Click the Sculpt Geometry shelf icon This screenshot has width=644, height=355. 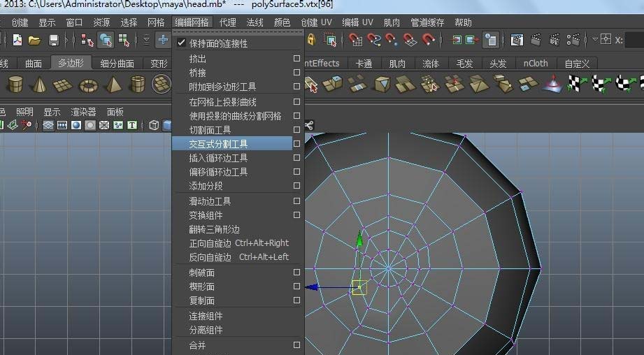552,83
